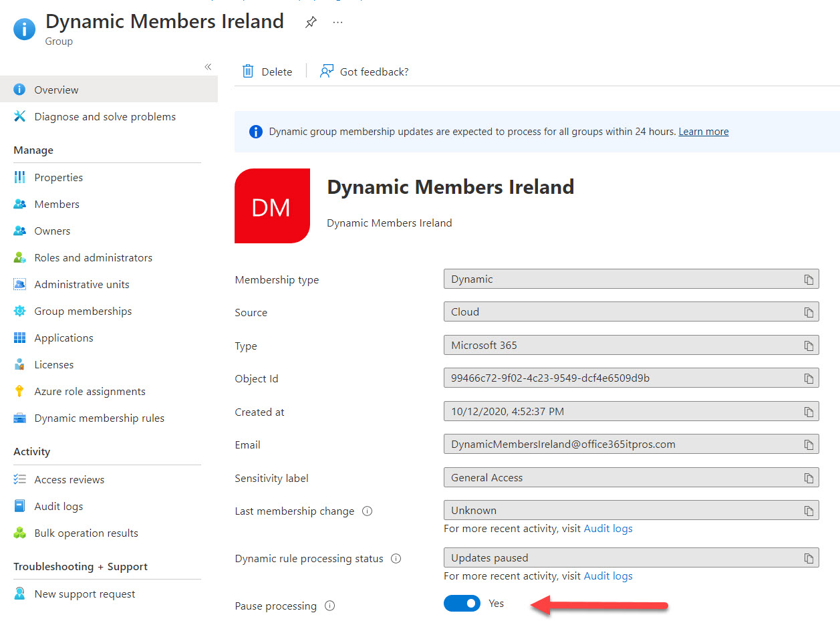Copy the Dynamic rule processing status value

tap(809, 558)
